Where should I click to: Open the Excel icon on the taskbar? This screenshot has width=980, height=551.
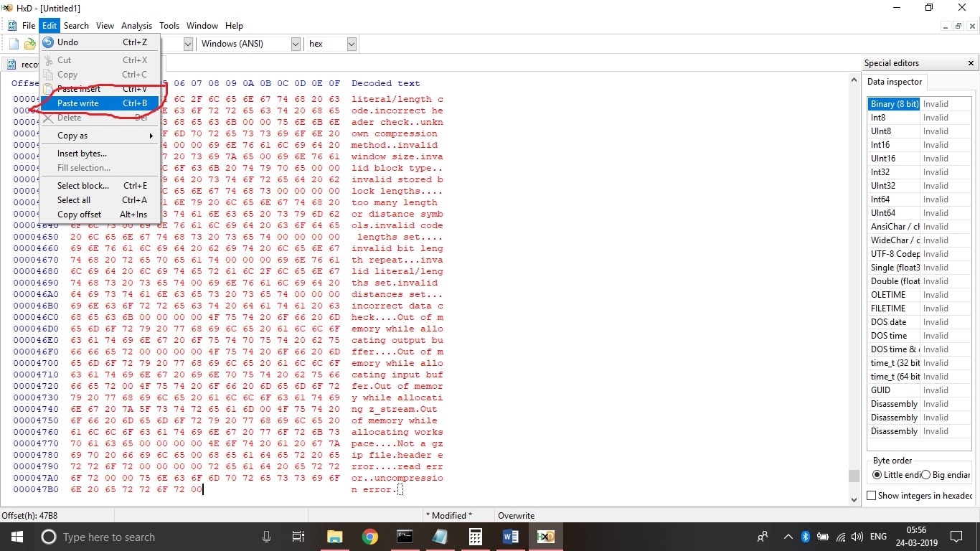(546, 537)
